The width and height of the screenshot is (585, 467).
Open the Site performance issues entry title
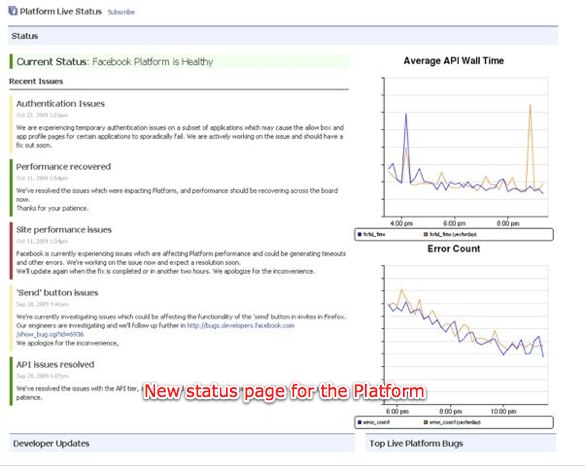pyautogui.click(x=64, y=230)
